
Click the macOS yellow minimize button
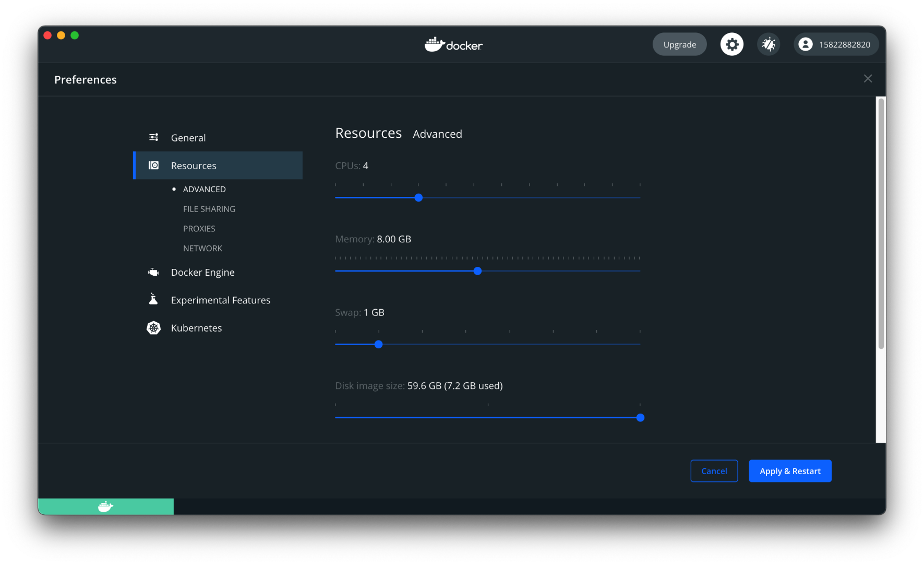coord(61,35)
